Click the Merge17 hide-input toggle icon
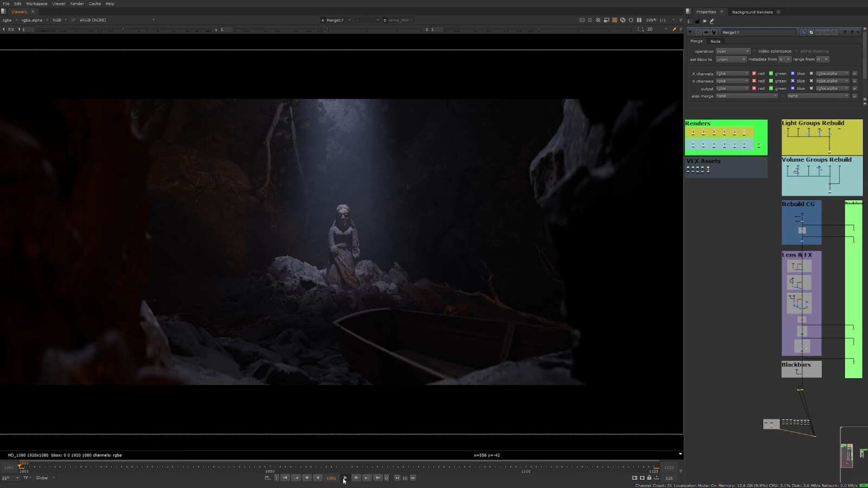 click(706, 33)
